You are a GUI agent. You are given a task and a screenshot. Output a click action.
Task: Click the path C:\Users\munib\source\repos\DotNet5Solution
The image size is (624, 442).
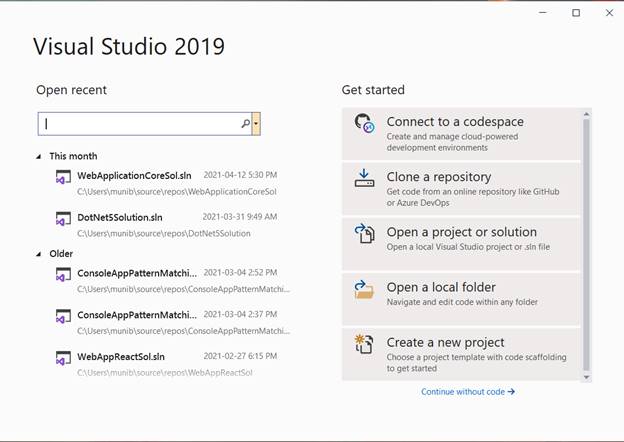pos(164,234)
